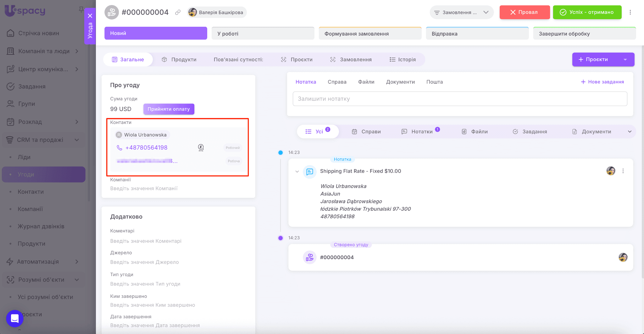Click the copy link icon beside deal number
The width and height of the screenshot is (644, 334).
tap(178, 12)
